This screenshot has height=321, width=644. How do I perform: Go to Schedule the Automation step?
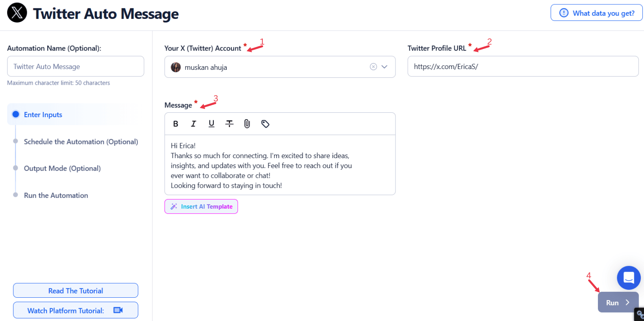(x=81, y=142)
